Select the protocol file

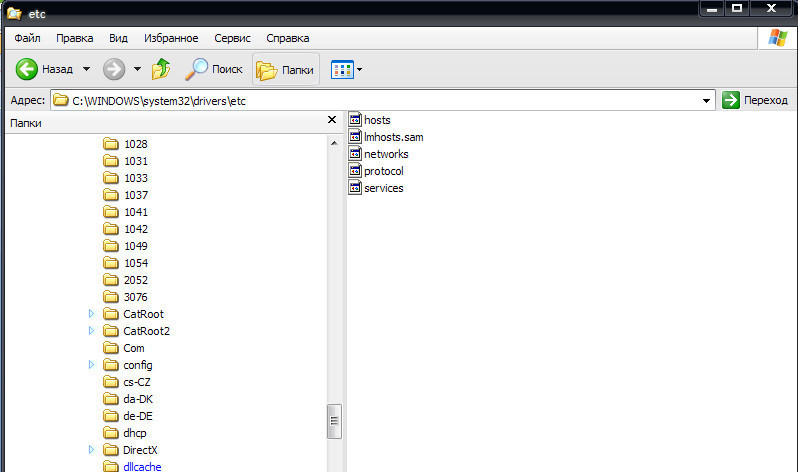point(383,171)
